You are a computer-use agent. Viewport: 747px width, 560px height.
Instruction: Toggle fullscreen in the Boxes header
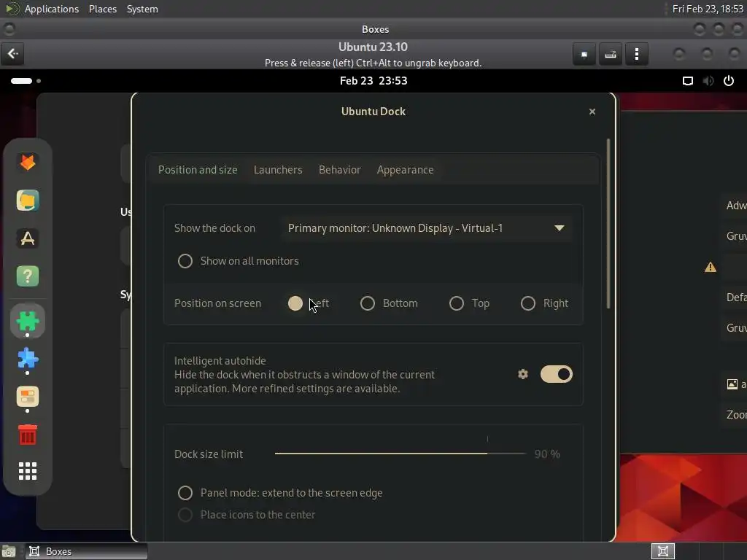pos(584,54)
